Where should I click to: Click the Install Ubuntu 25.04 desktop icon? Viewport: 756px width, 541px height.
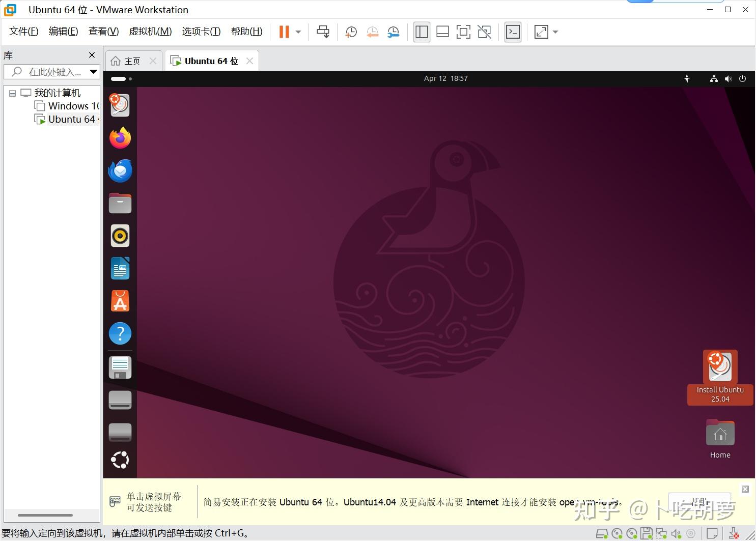719,366
